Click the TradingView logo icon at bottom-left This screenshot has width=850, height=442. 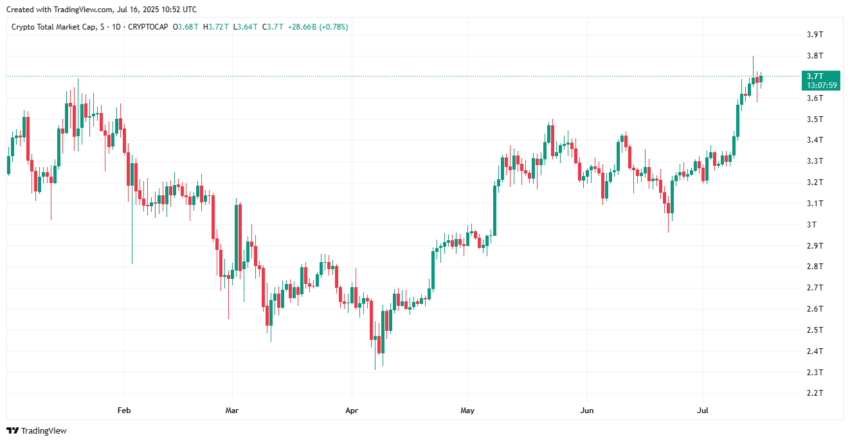(12, 431)
